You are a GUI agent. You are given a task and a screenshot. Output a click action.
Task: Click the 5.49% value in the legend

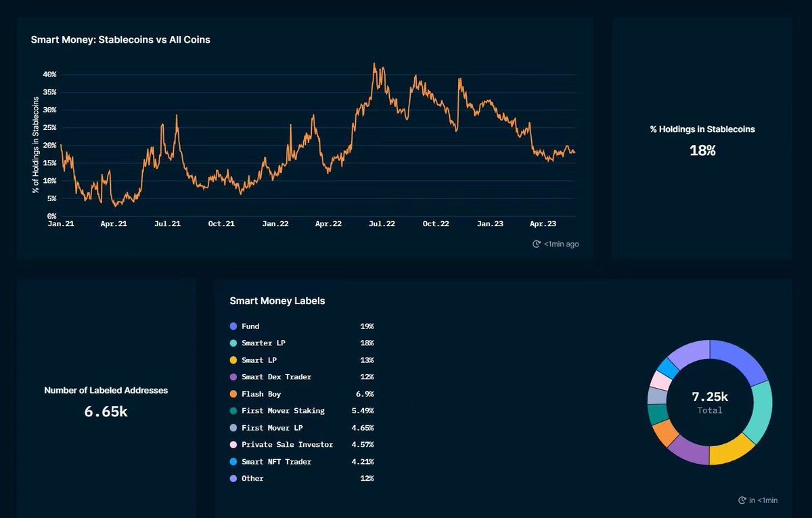pyautogui.click(x=363, y=411)
